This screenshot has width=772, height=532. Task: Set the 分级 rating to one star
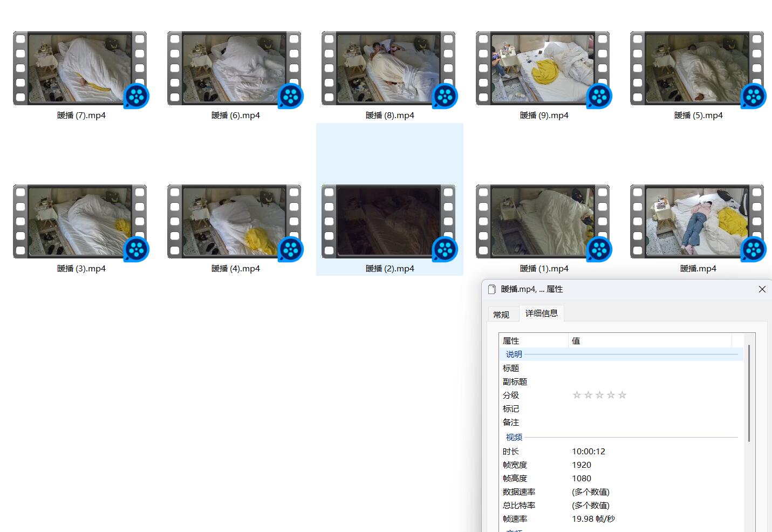[577, 395]
